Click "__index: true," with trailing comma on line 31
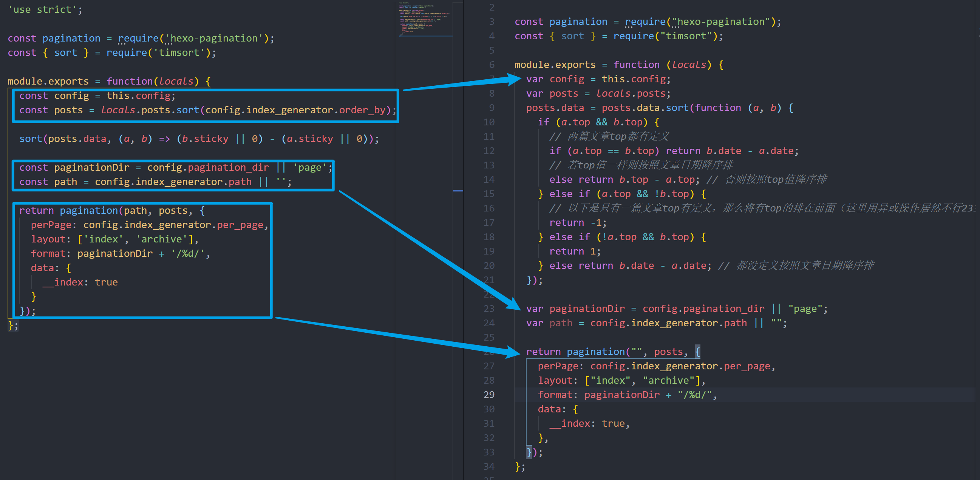 click(589, 424)
